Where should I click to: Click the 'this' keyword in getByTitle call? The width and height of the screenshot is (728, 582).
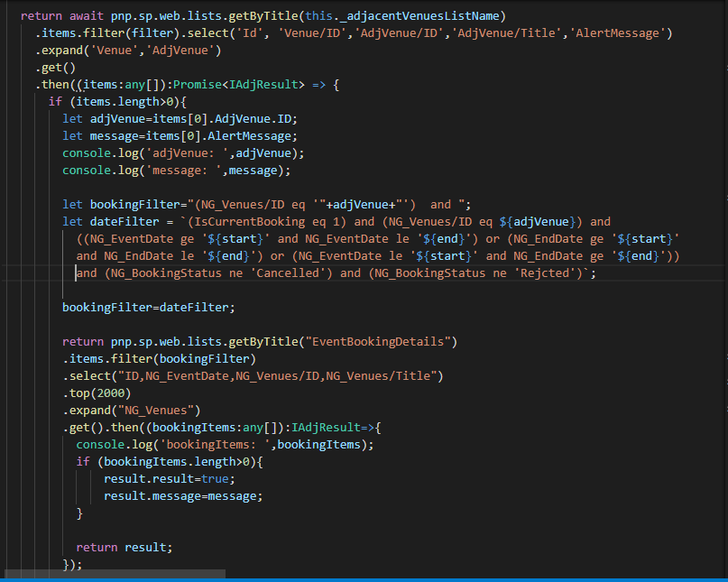pos(319,16)
